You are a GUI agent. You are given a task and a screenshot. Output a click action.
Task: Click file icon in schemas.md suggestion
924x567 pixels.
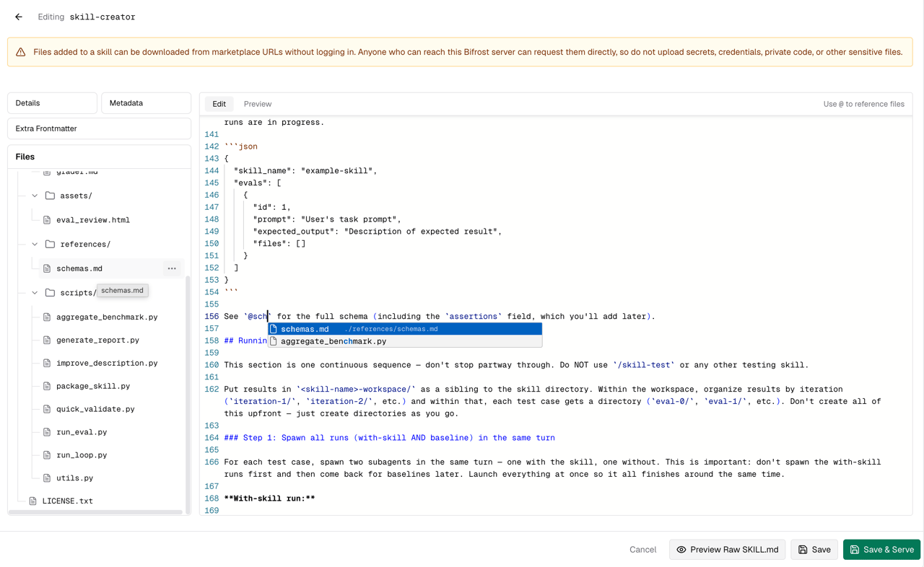(274, 329)
